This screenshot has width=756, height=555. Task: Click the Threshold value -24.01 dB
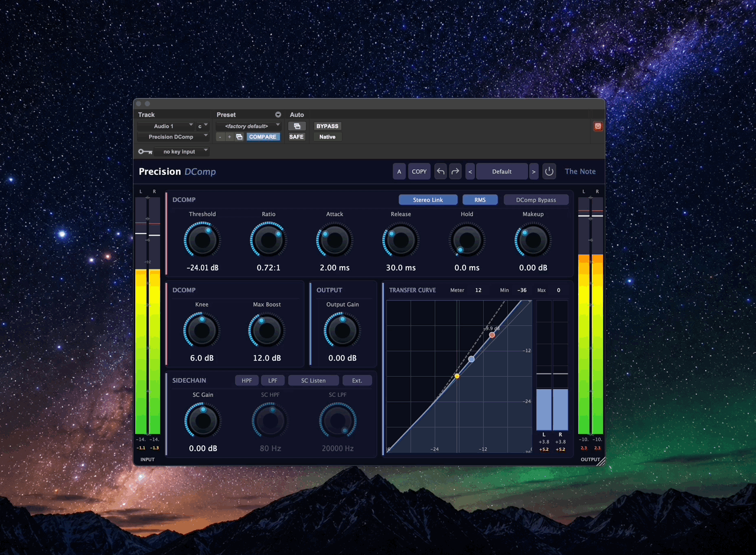pyautogui.click(x=203, y=267)
